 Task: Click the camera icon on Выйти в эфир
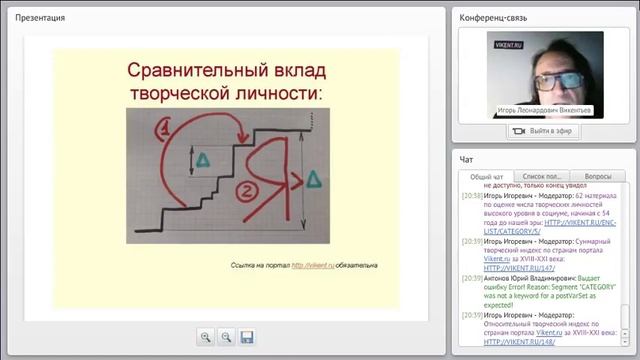click(x=519, y=131)
